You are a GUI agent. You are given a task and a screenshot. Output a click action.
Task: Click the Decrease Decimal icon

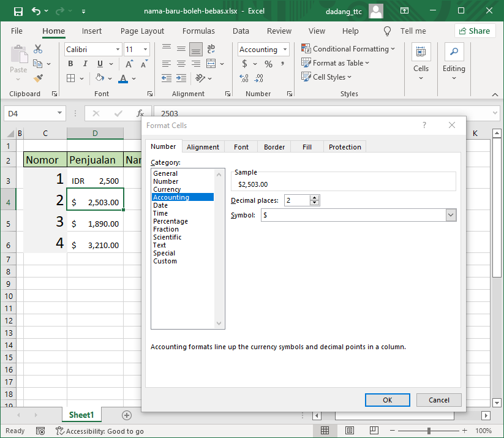258,78
